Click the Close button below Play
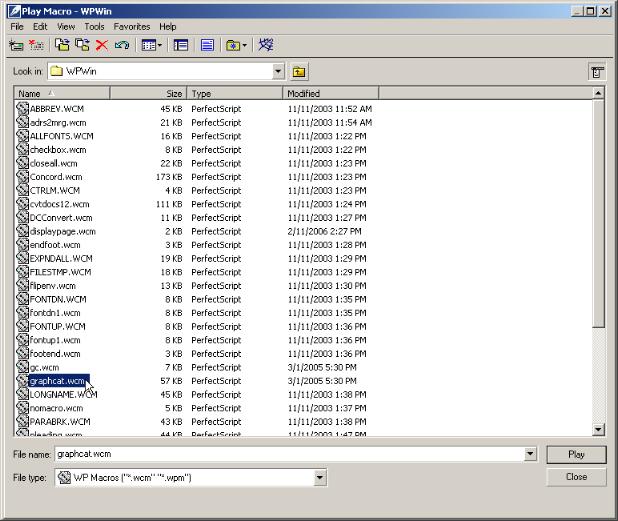 click(x=576, y=477)
